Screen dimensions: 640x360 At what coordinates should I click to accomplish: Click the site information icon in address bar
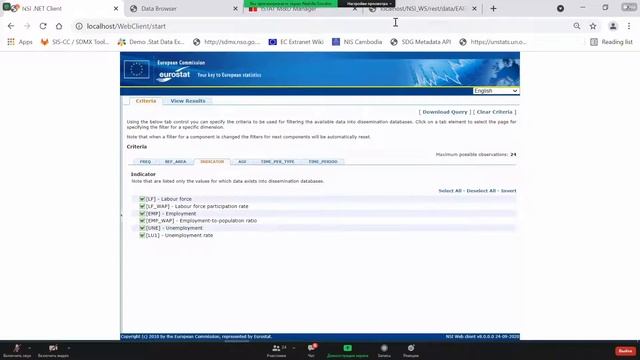(79, 26)
